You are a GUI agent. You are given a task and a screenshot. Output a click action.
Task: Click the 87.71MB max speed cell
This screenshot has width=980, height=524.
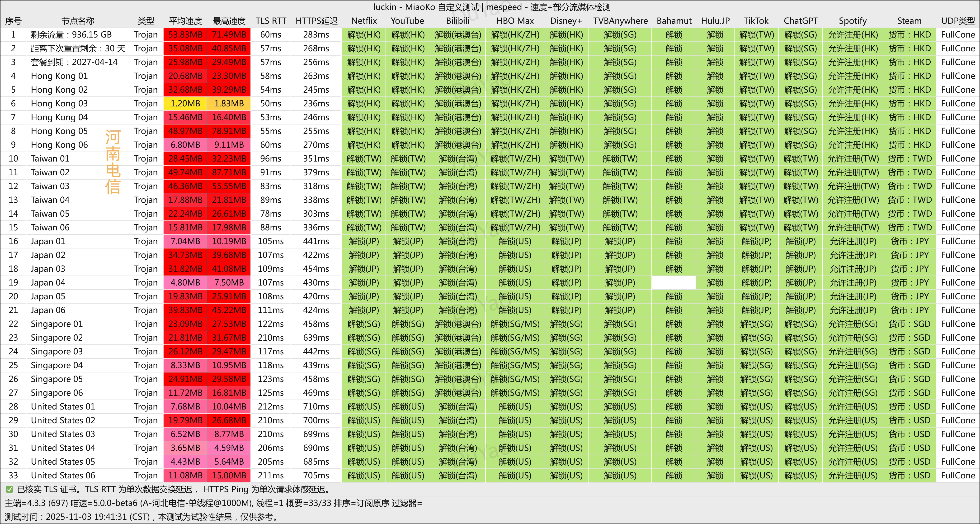click(x=229, y=172)
